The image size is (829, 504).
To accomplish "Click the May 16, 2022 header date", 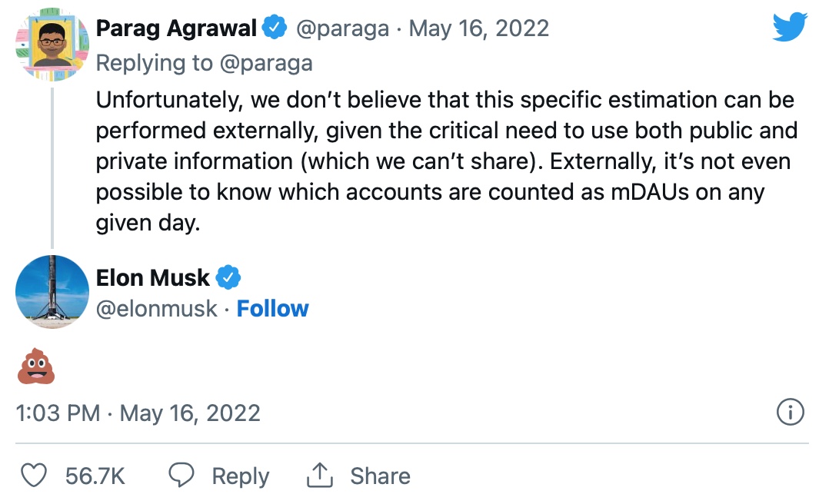I will tap(479, 29).
